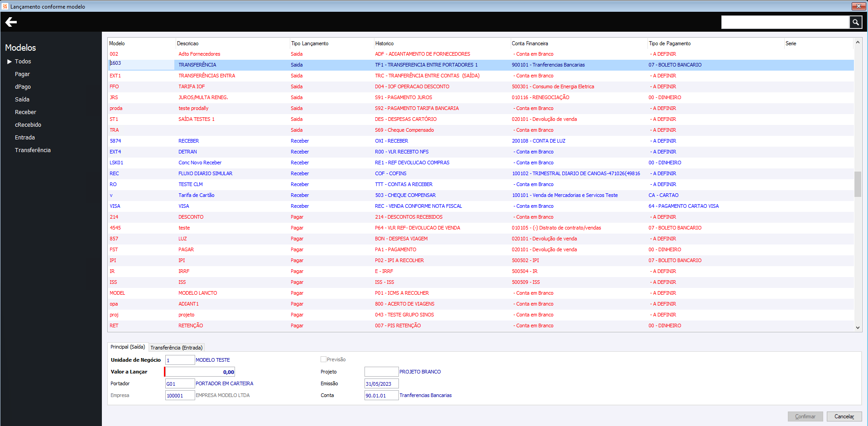Select the 'projeto' model row
Screen dimensions: 868x426
480,315
